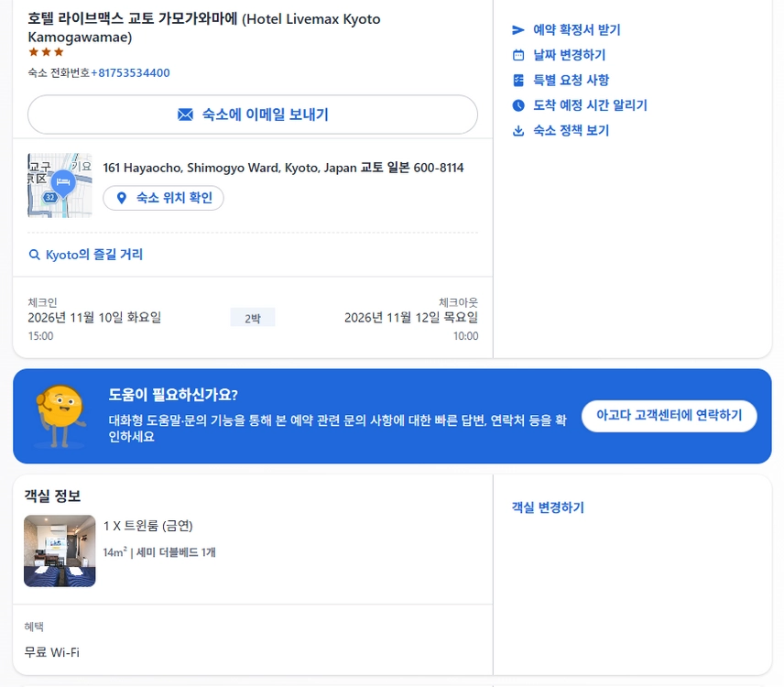Click room details 14m² | 세미 더블베드 1개

pos(159,552)
